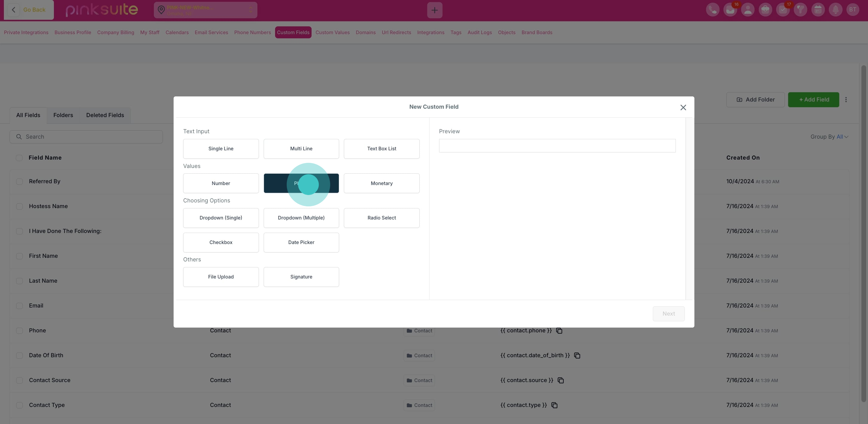Screen dimensions: 868x424
Task: Choose the Dropdown (Single) field type
Action: point(221,218)
